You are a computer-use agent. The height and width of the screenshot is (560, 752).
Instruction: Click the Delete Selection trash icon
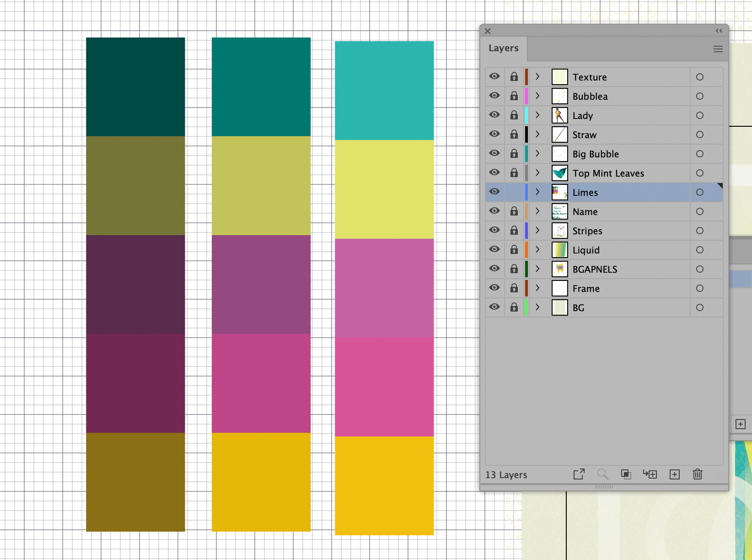(698, 474)
